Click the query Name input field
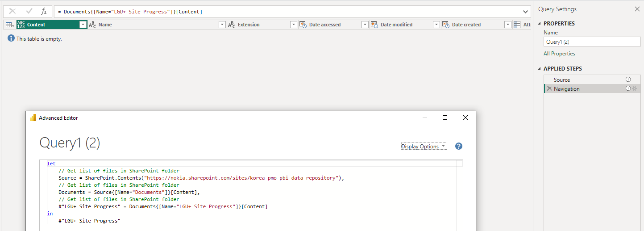The image size is (644, 231). [592, 42]
